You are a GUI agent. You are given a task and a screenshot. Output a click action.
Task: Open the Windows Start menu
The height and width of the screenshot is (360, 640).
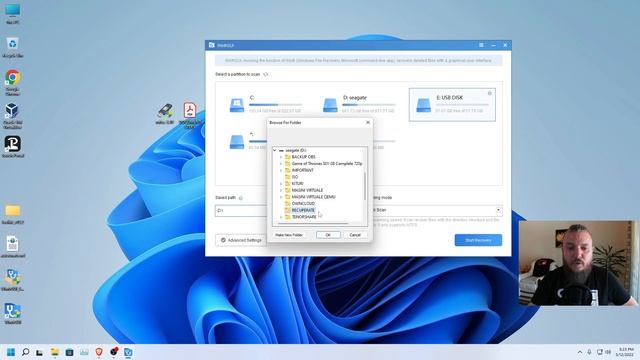pos(11,352)
